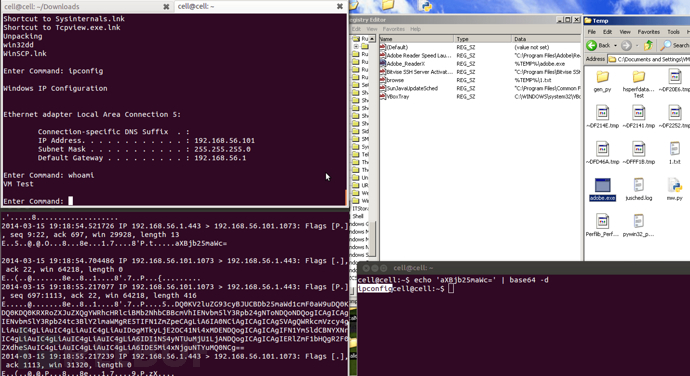
Task: Open Favorites menu in Registry Editor
Action: (x=393, y=29)
